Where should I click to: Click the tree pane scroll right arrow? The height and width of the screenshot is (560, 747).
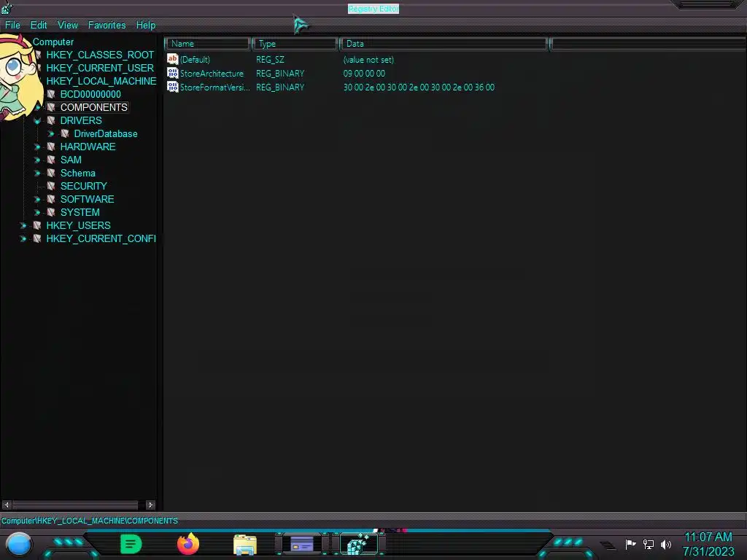(150, 505)
